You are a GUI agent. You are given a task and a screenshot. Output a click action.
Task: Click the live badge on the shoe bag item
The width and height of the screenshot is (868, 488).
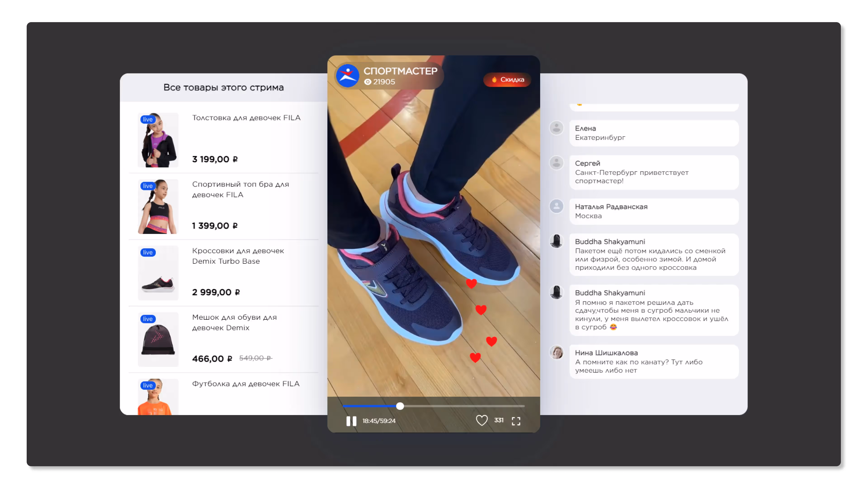click(x=148, y=319)
